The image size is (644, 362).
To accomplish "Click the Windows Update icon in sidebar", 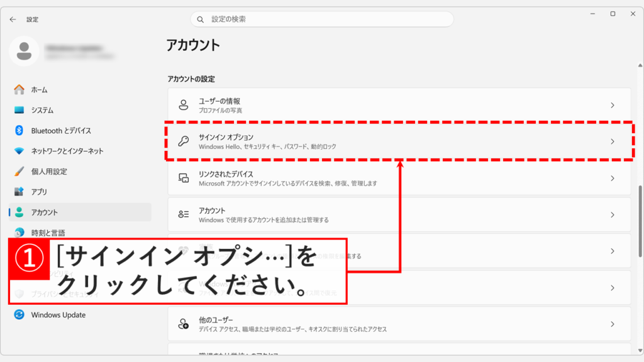I will pyautogui.click(x=19, y=315).
